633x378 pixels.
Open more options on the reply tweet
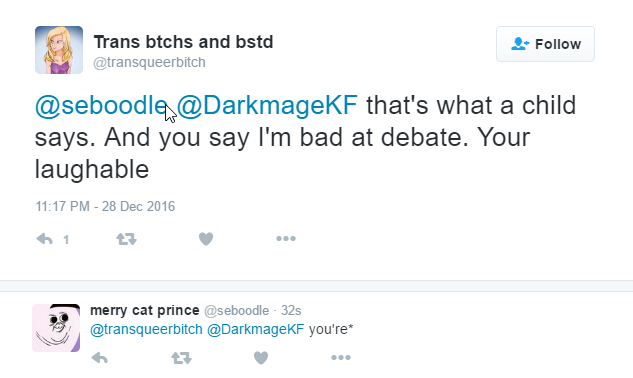[x=341, y=357]
